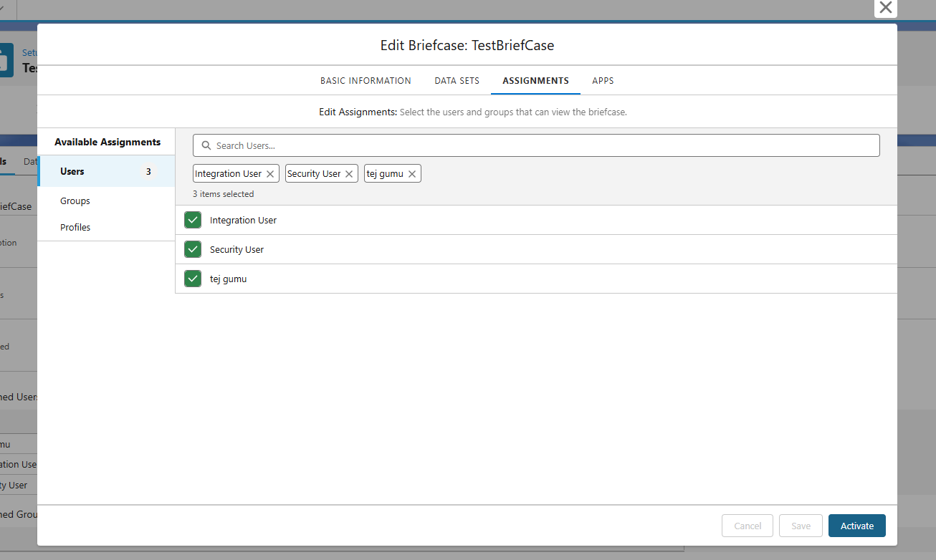Uncheck the Integration User checkbox

pyautogui.click(x=193, y=221)
